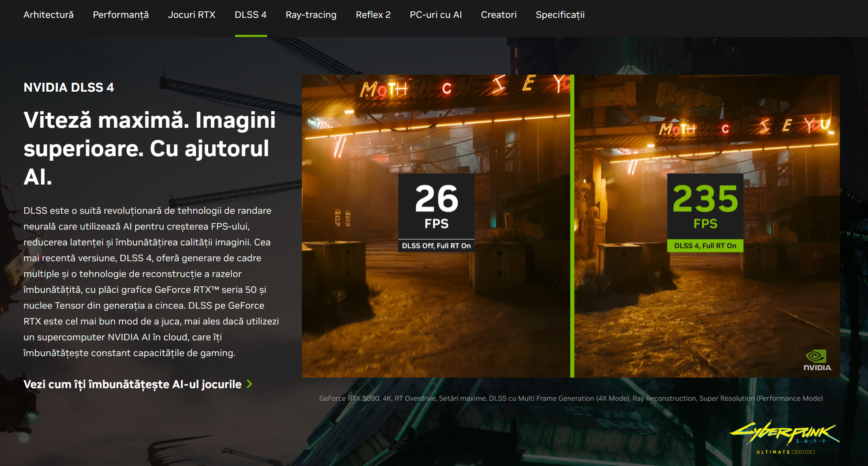Go to Jocuri RTX tab
This screenshot has width=868, height=466.
191,15
